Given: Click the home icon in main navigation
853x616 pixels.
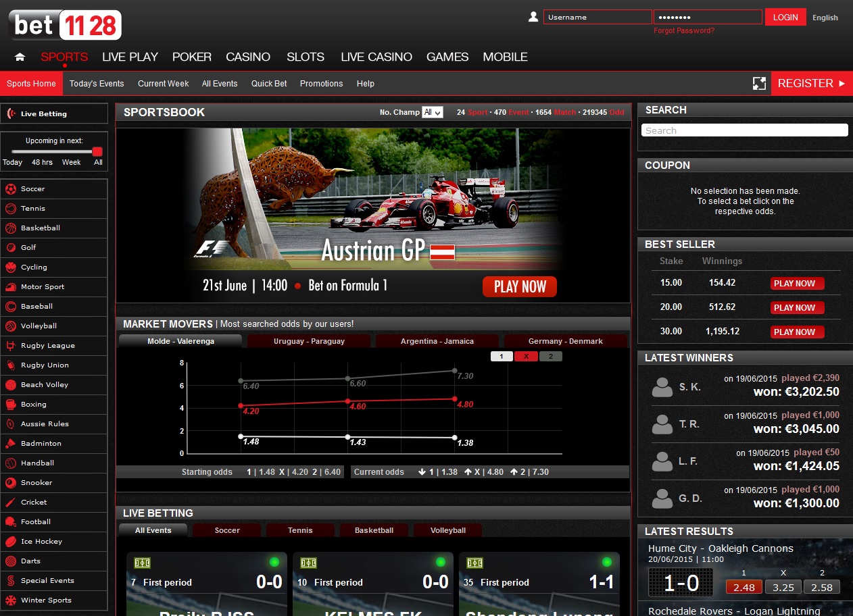Looking at the screenshot, I should [x=20, y=57].
